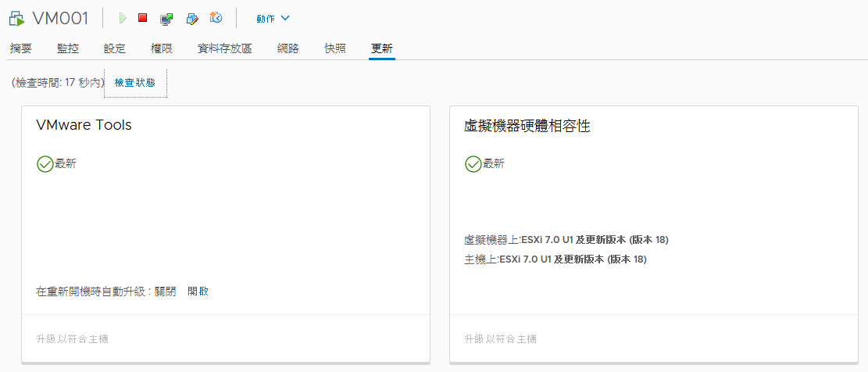Click the VMware Tools green checkmark status icon
The height and width of the screenshot is (372, 868).
(x=45, y=164)
